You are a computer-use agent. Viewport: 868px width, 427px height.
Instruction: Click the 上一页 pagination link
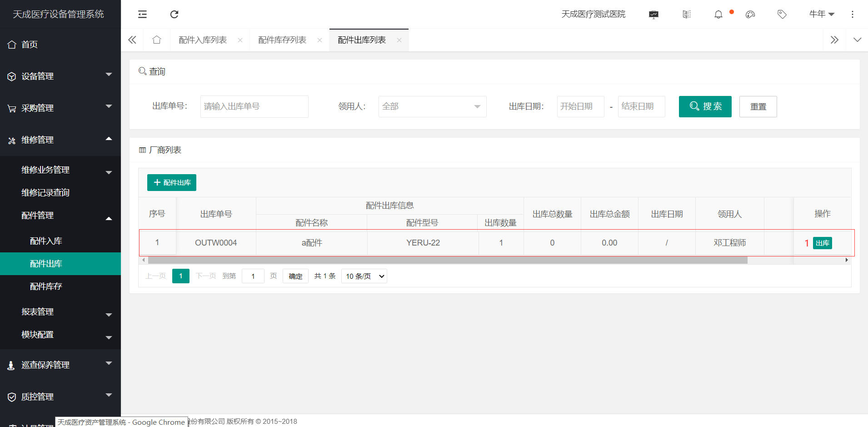pos(155,276)
